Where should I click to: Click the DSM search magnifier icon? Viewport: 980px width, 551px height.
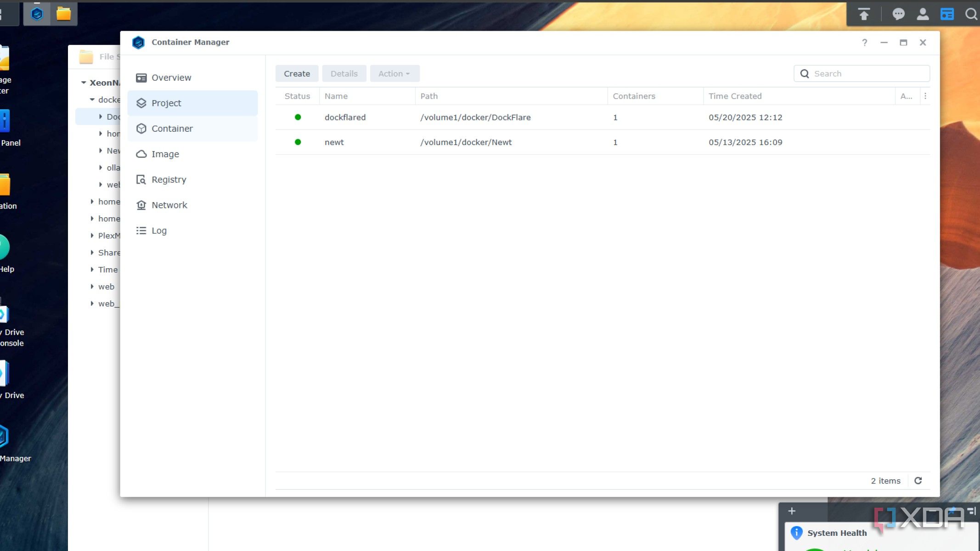(971, 14)
